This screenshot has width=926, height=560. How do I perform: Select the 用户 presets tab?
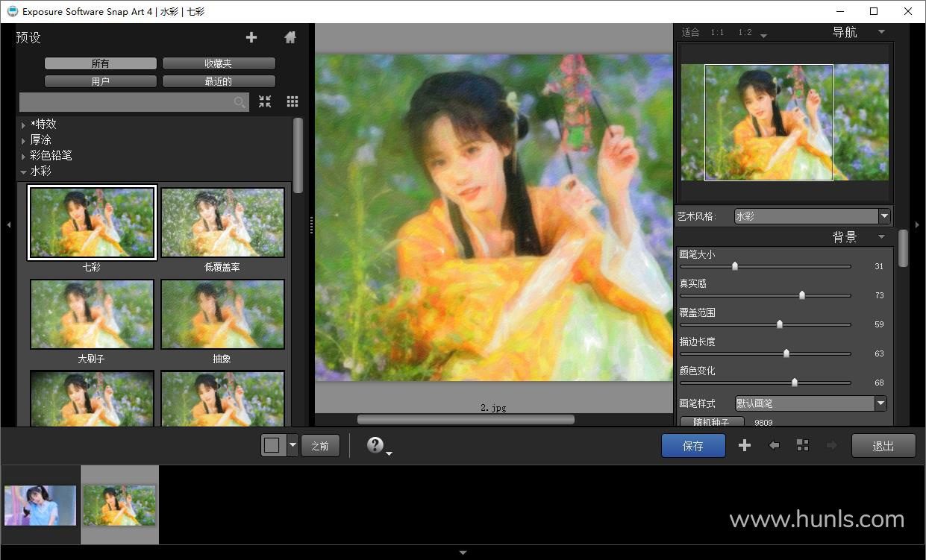point(101,81)
